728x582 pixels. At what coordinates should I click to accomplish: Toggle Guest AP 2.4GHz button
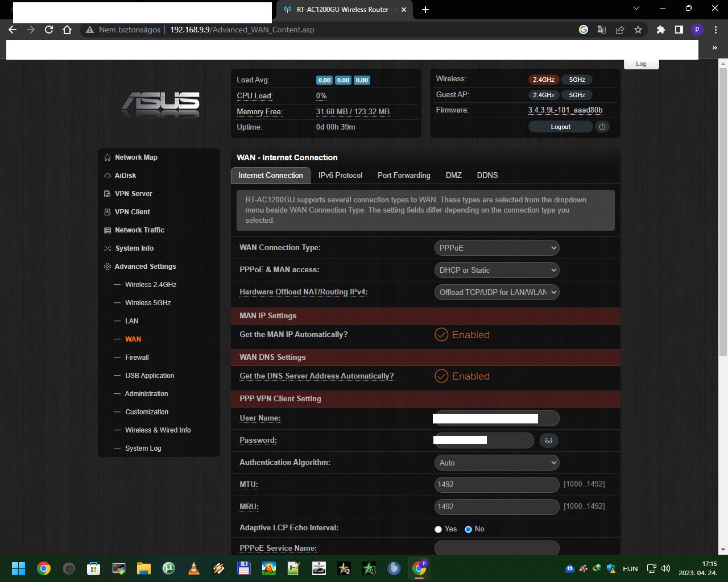click(x=544, y=95)
